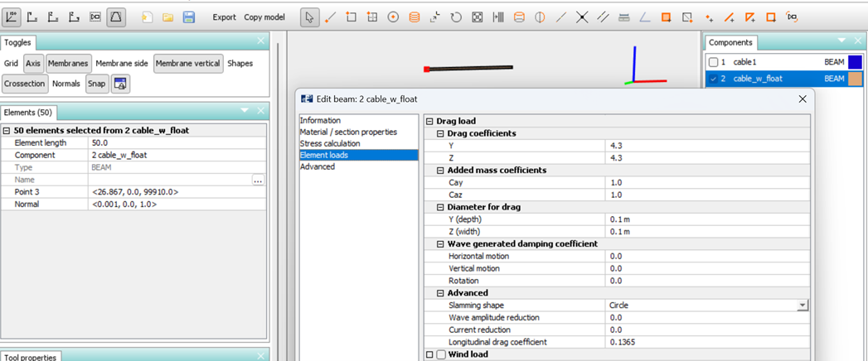
Task: Enable the Wind load checkbox
Action: coord(441,354)
